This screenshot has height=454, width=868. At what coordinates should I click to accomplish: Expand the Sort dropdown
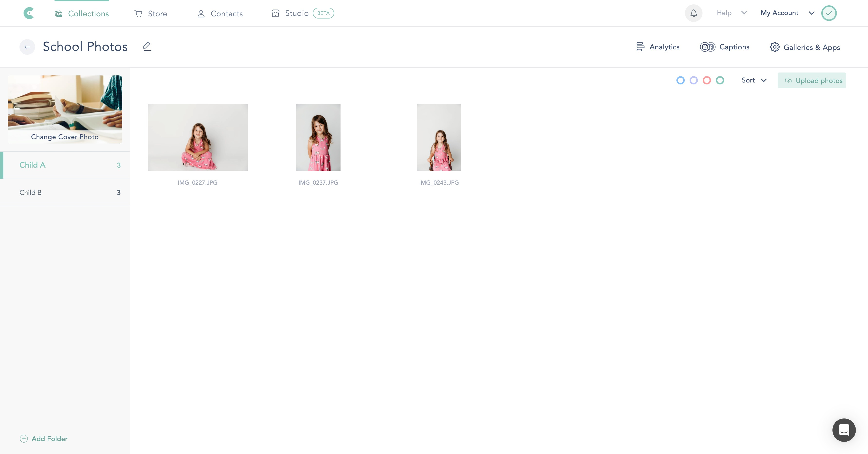tap(754, 80)
